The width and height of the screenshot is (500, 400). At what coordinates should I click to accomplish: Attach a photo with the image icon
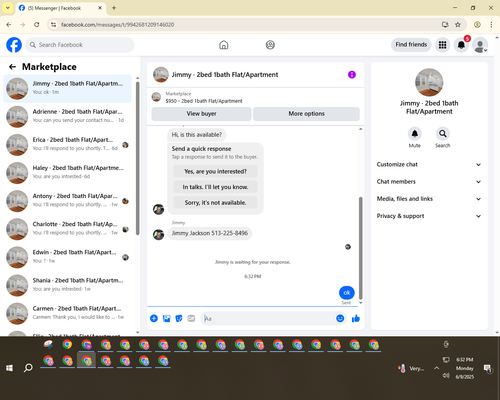(x=166, y=318)
